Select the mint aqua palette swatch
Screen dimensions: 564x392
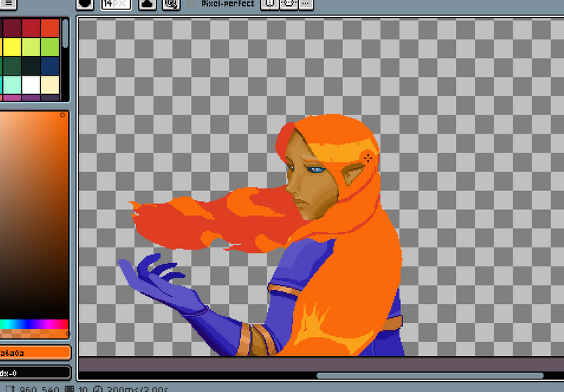(x=12, y=85)
